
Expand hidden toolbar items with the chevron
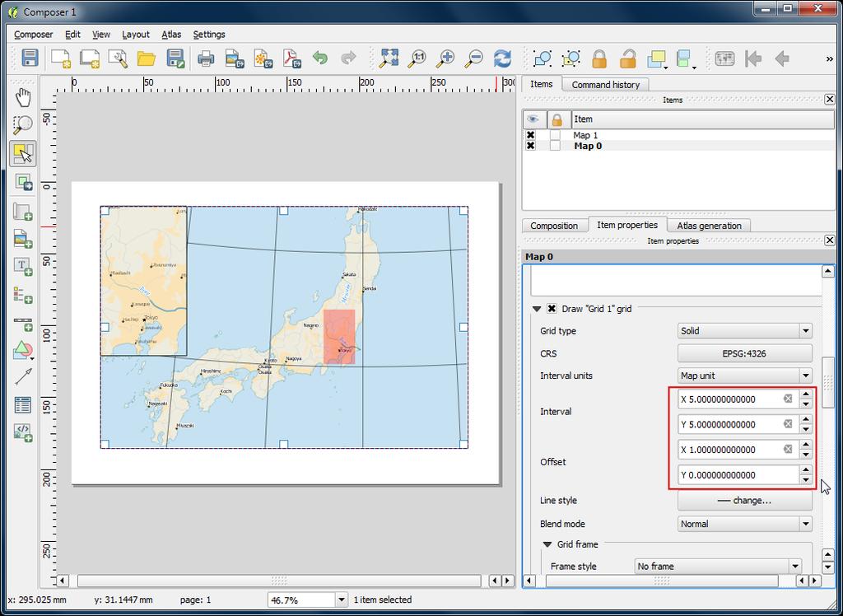tap(830, 58)
